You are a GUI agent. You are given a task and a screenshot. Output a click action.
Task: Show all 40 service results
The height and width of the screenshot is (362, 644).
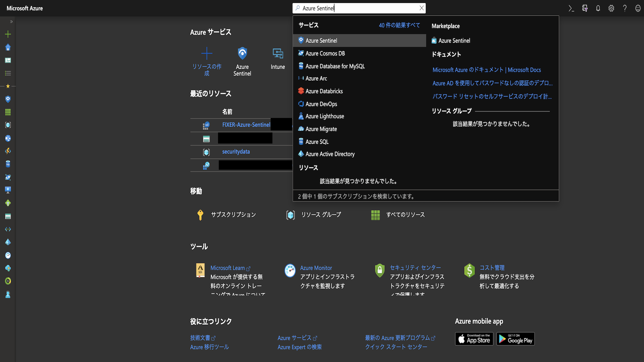click(399, 25)
